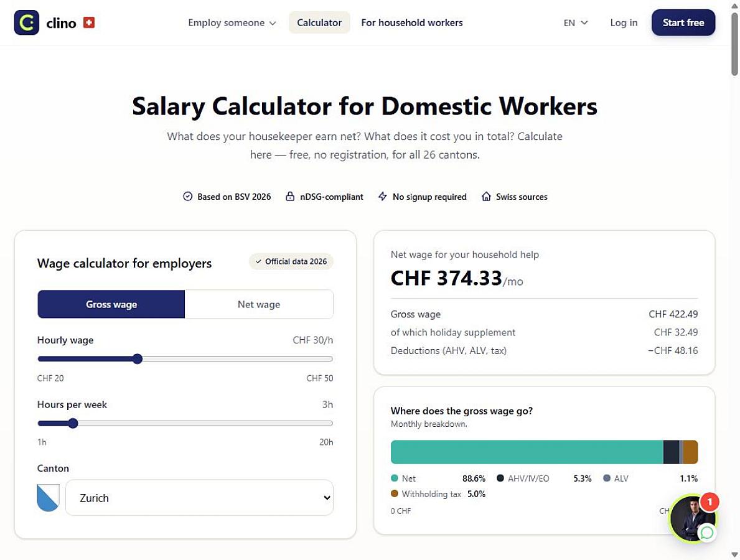
Task: Click the −CHF 48.16 deductions value
Action: pos(673,350)
